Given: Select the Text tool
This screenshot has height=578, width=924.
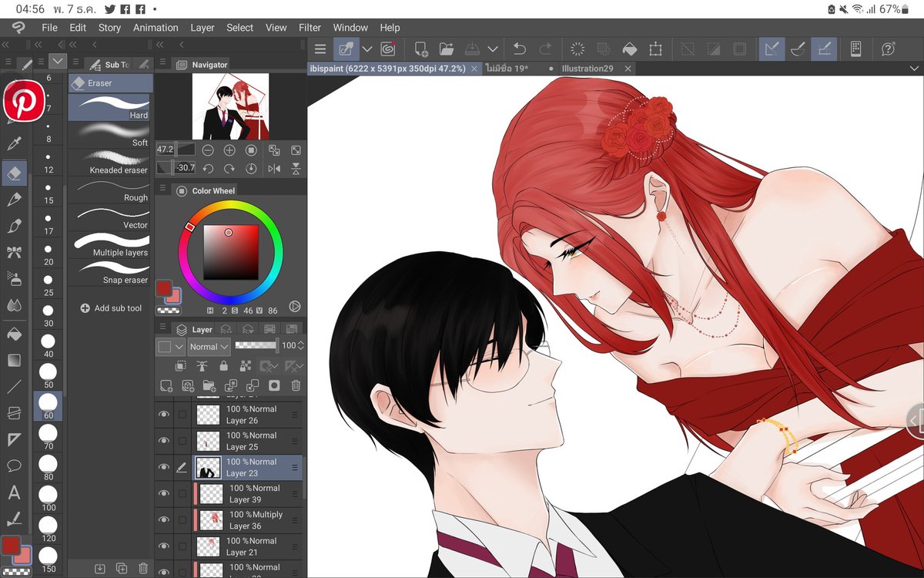Looking at the screenshot, I should click(x=14, y=492).
